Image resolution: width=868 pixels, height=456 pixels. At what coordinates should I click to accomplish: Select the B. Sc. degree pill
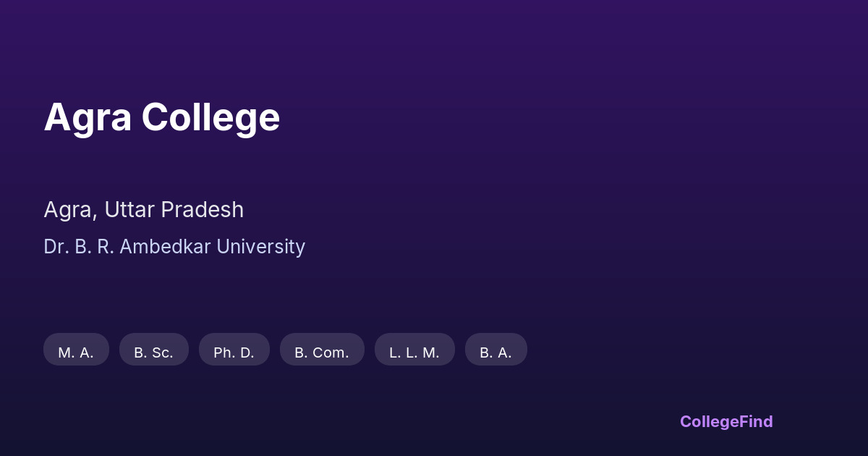[153, 350]
